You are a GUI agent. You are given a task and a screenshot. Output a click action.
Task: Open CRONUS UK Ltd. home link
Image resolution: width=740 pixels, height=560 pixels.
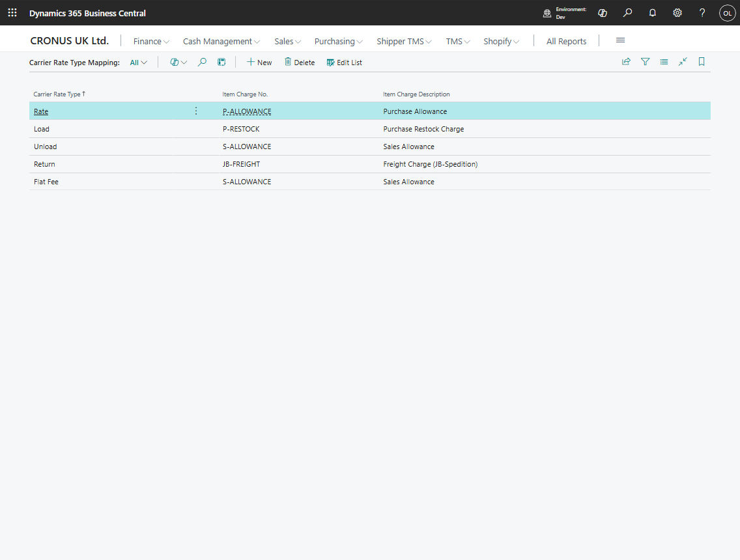click(69, 41)
